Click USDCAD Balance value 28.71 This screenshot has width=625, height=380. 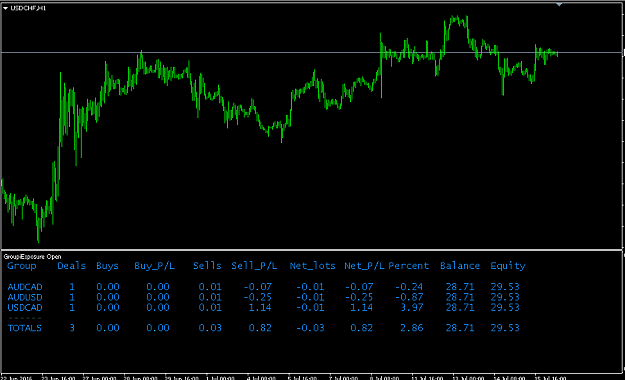tap(460, 308)
